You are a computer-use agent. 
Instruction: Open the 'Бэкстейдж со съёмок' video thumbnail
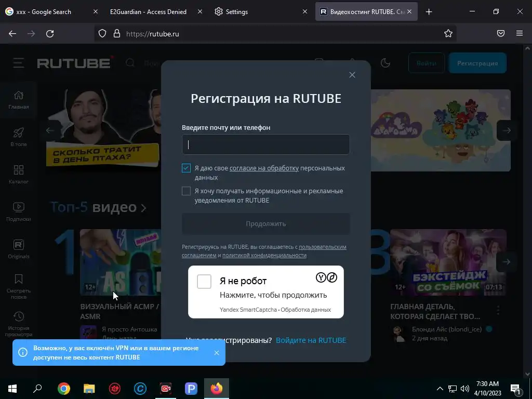(x=448, y=262)
